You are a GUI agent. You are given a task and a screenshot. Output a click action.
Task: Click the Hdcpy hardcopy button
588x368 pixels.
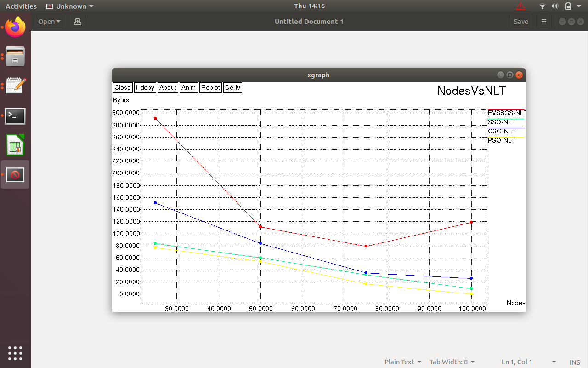145,87
